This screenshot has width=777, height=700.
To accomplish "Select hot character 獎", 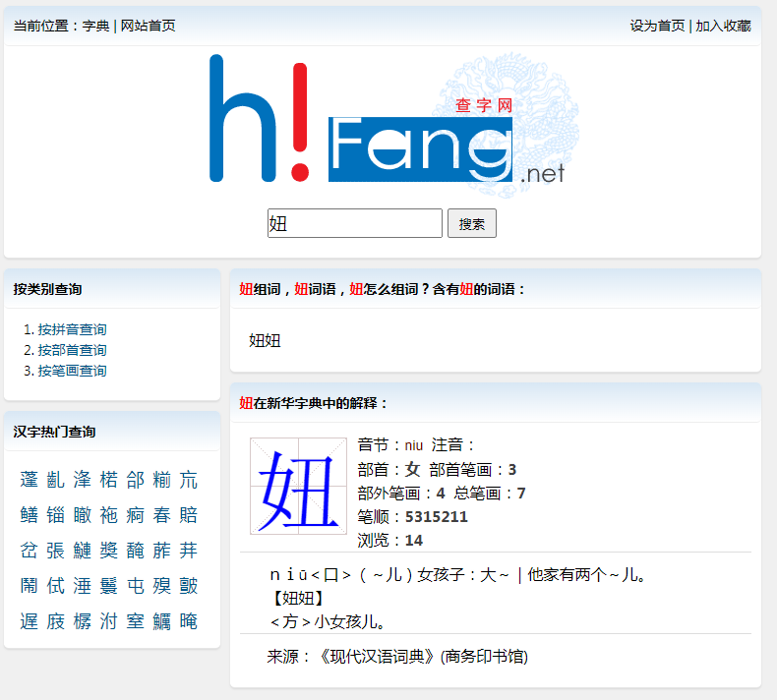I will pyautogui.click(x=108, y=551).
